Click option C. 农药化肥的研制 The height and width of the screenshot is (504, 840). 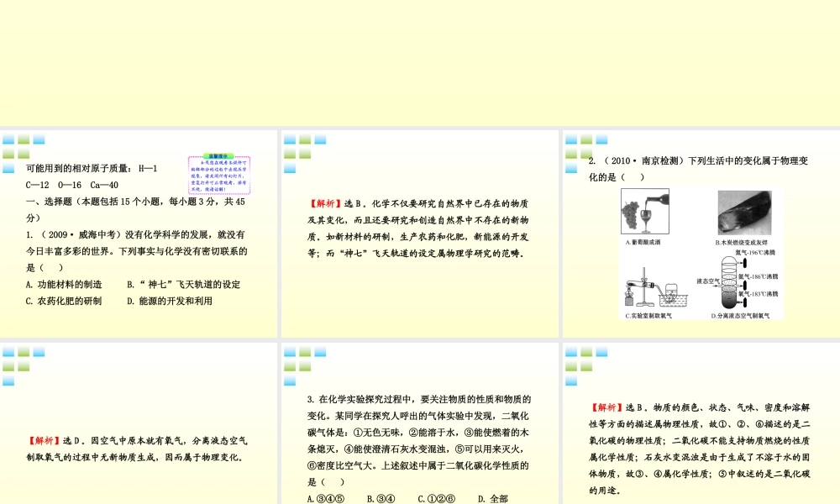click(64, 301)
